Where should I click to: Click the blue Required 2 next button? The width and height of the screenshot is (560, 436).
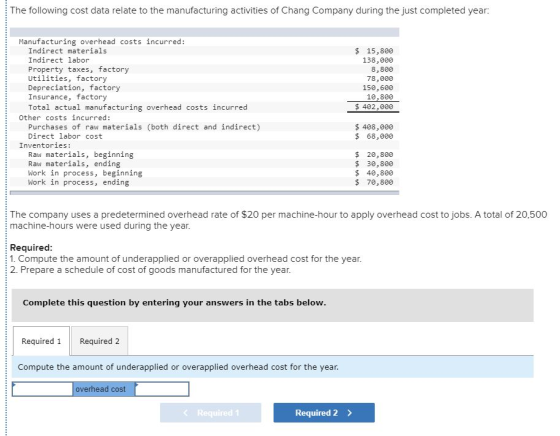click(x=324, y=413)
